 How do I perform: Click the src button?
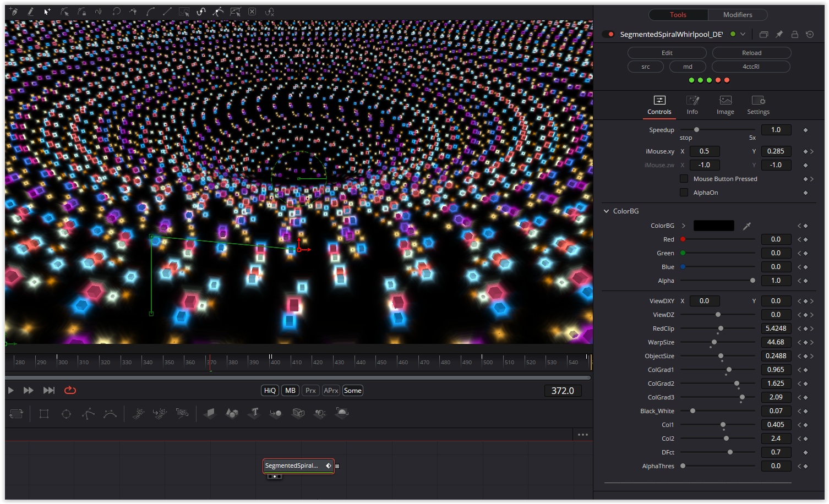tap(646, 67)
